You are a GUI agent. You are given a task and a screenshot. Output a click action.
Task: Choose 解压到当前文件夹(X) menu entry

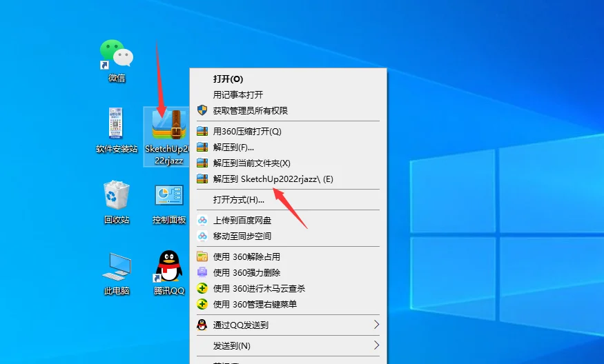(x=288, y=163)
